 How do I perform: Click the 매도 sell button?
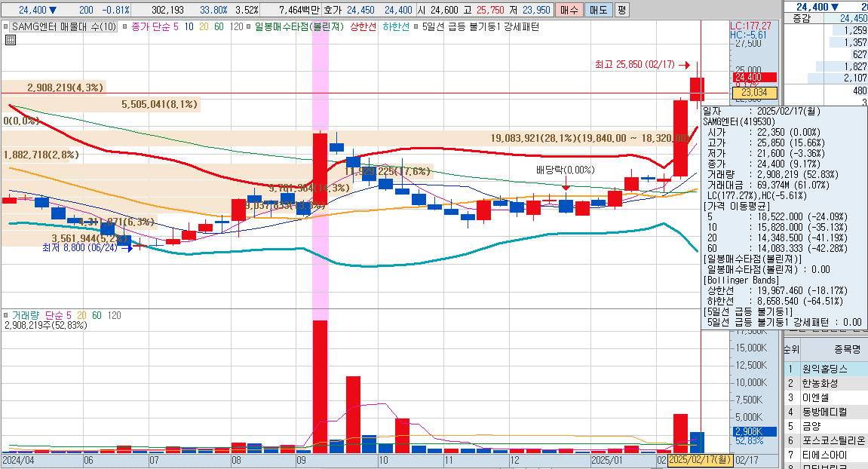599,10
